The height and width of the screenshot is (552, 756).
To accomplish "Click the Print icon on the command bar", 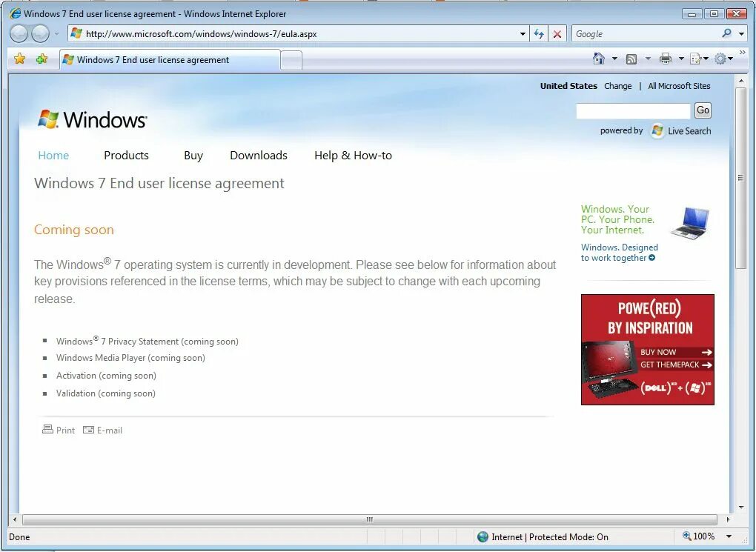I will 664,58.
